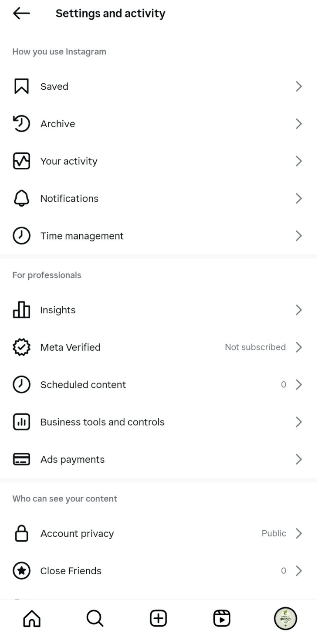This screenshot has height=644, width=318.
Task: Tap the Not subscribed status text
Action: (255, 347)
